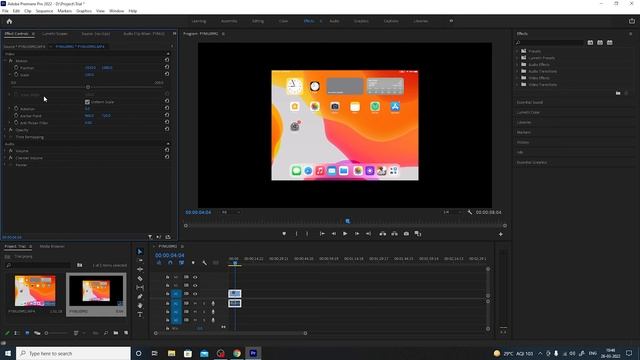Open Program monitor settings wrench
This screenshot has width=640, height=360.
470,212
